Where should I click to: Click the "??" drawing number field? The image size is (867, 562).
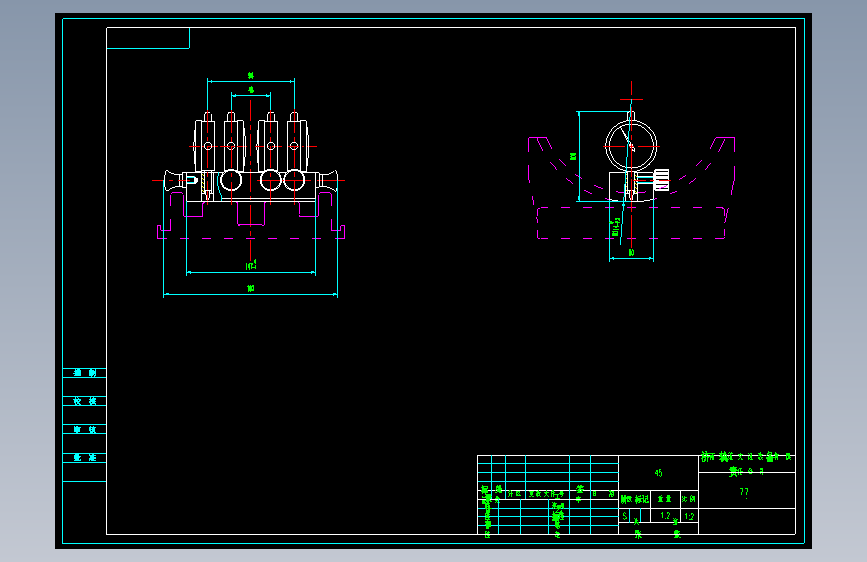pyautogui.click(x=744, y=492)
